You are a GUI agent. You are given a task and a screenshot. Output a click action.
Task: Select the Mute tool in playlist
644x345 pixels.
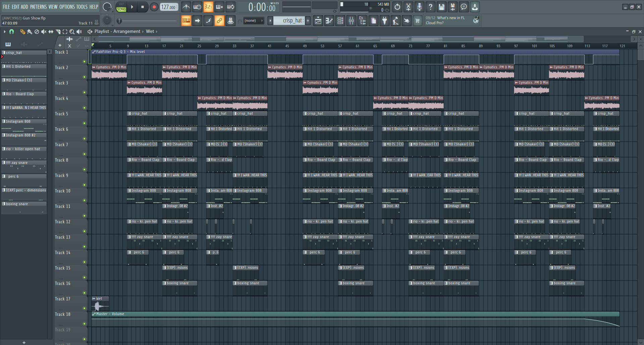coord(44,32)
